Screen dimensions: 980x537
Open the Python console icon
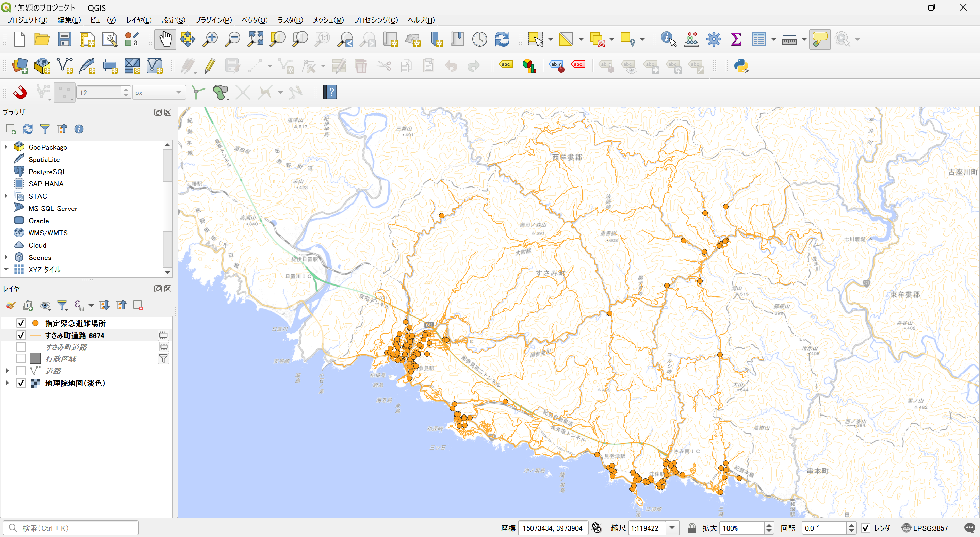click(x=741, y=66)
